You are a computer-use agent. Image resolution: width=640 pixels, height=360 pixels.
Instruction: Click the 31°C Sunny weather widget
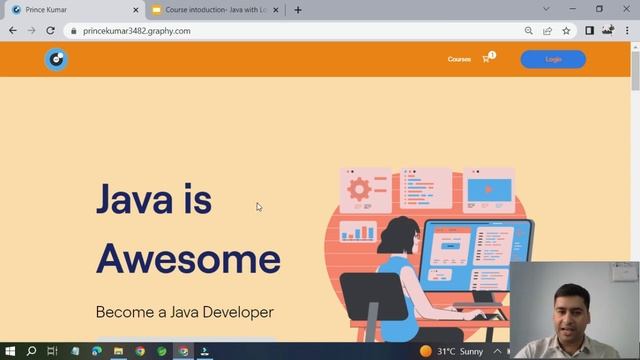tap(451, 351)
